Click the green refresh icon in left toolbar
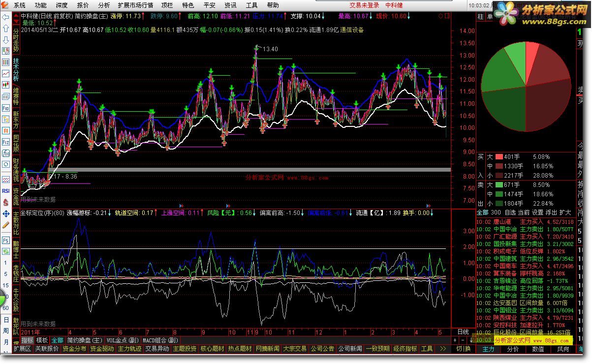The width and height of the screenshot is (592, 364). (6, 252)
